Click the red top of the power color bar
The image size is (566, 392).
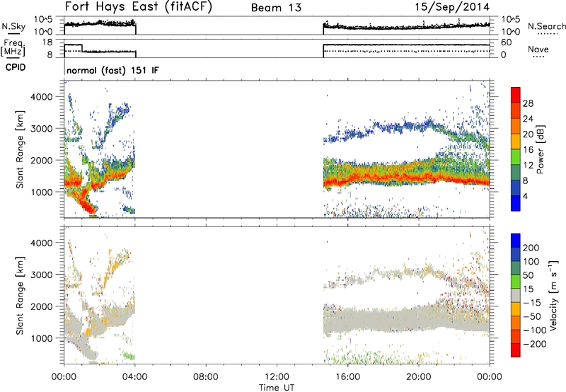click(516, 95)
